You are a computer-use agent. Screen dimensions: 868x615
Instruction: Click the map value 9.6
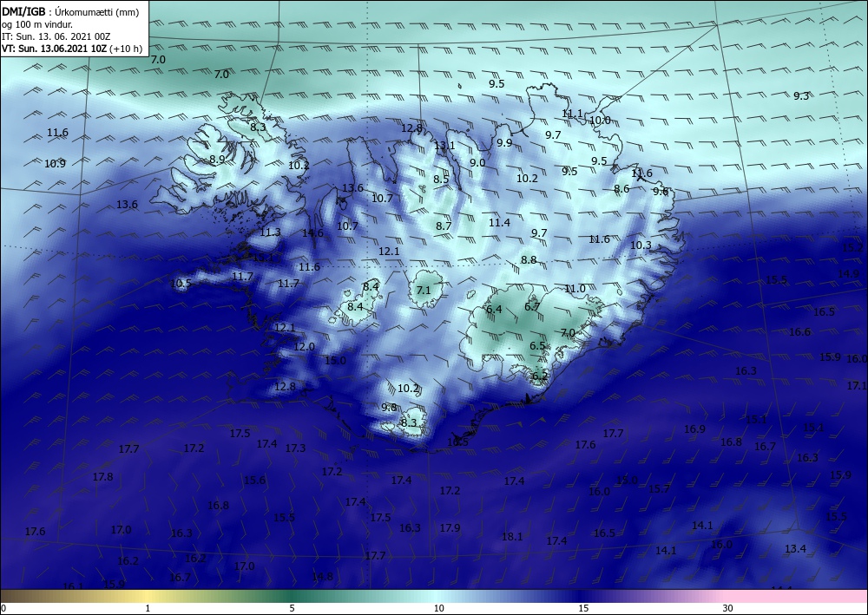661,192
